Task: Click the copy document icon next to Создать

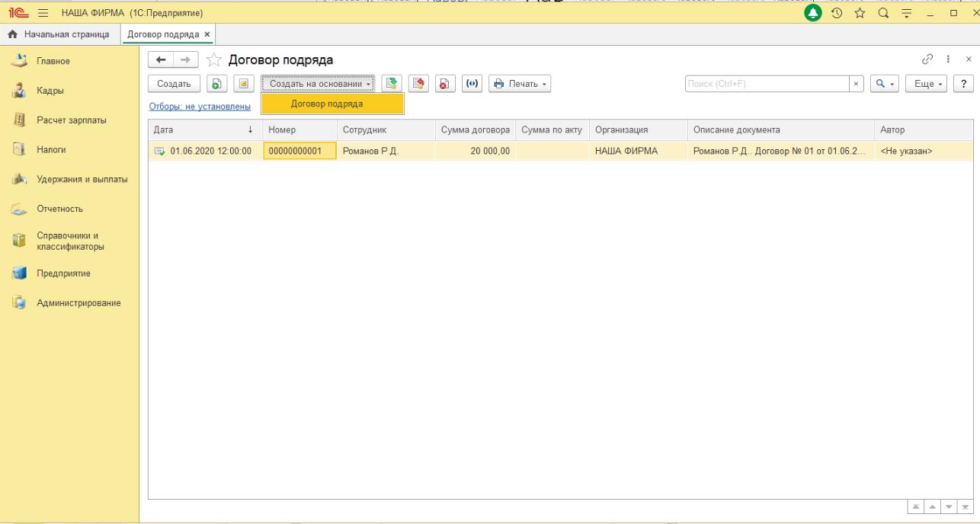Action: 216,83
